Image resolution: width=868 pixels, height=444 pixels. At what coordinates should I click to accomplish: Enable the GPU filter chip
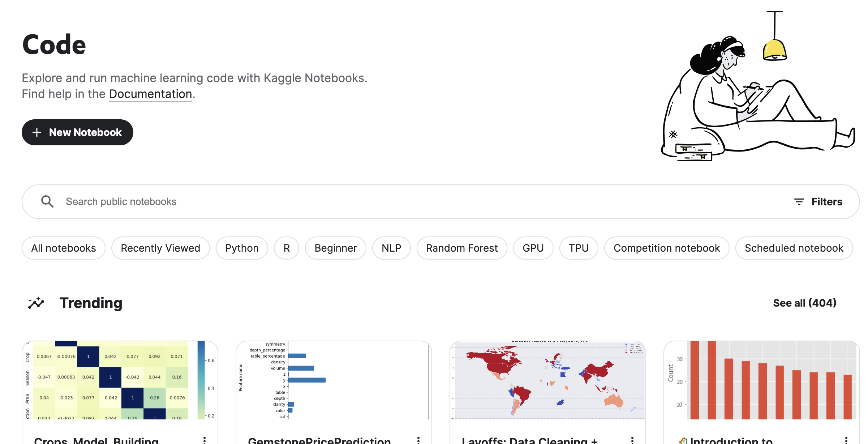[x=533, y=248]
